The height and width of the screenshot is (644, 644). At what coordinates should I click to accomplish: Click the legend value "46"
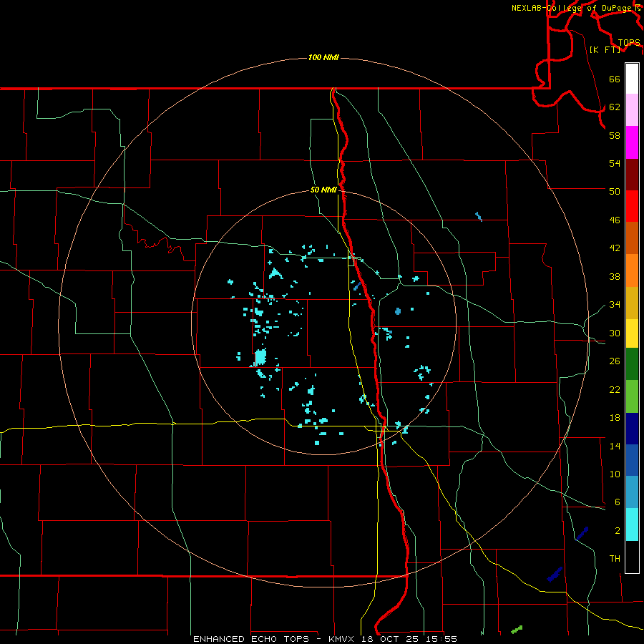(615, 220)
